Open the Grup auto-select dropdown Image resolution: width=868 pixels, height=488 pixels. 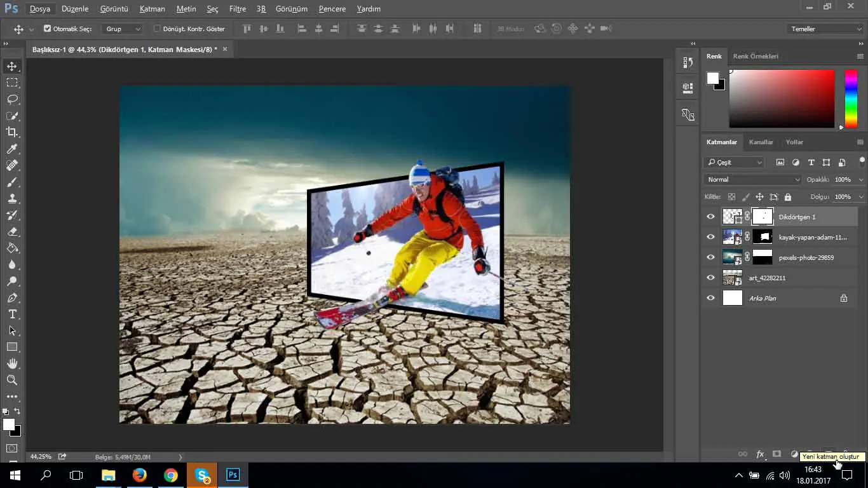(123, 29)
